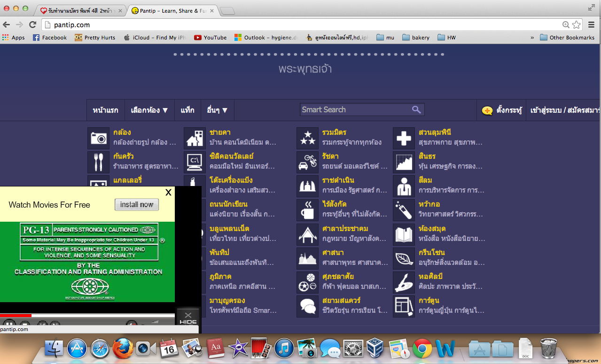
Task: Seek in the video ad progress bar
Action: [87, 316]
